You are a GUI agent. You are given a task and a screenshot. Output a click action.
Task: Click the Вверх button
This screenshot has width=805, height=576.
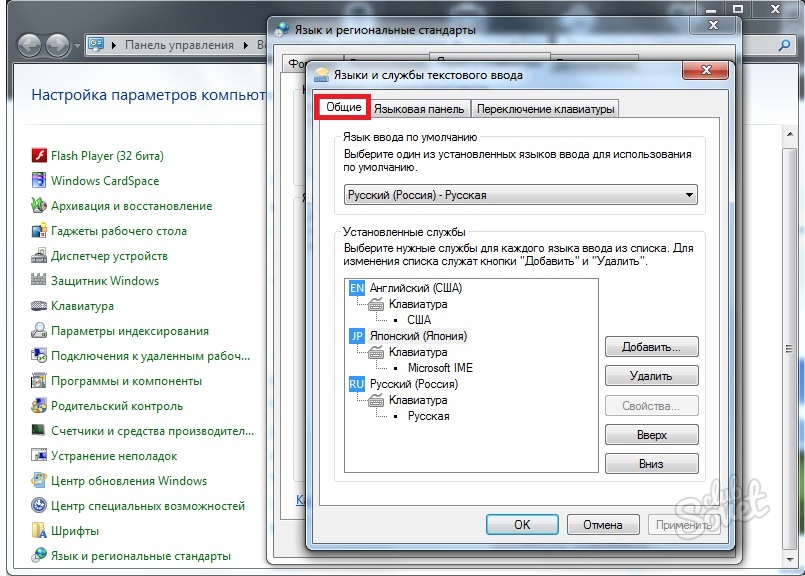[x=651, y=435]
